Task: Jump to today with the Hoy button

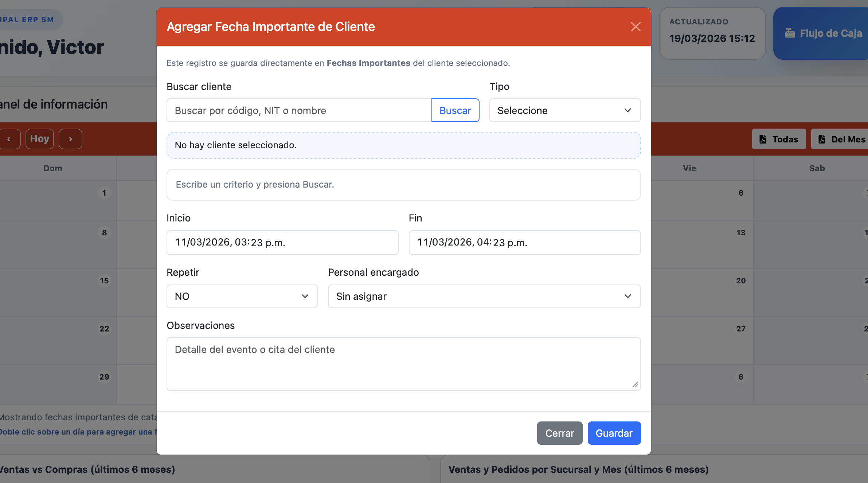Action: [x=39, y=139]
